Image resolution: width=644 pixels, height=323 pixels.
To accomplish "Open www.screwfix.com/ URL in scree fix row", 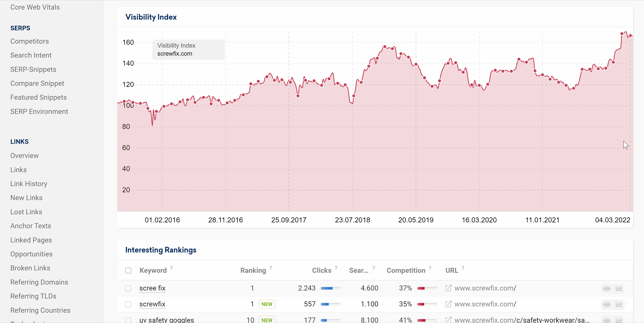I will point(485,288).
